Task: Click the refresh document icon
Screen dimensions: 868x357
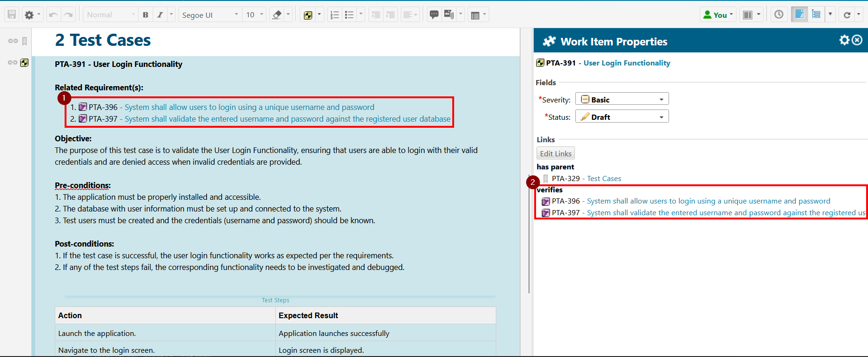Action: tap(847, 15)
